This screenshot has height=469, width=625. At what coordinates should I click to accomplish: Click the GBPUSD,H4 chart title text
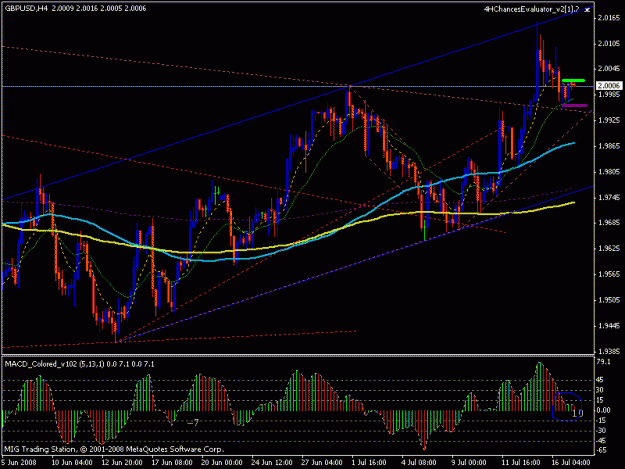click(x=26, y=8)
